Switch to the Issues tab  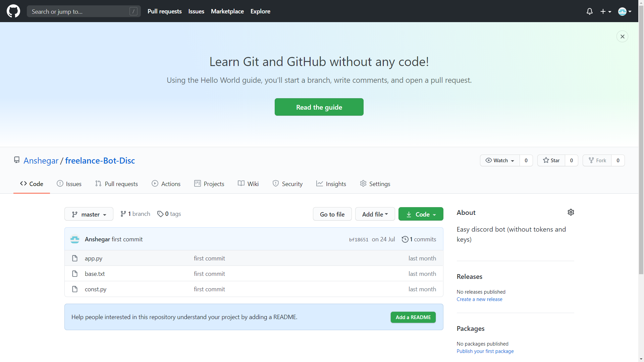coord(69,184)
